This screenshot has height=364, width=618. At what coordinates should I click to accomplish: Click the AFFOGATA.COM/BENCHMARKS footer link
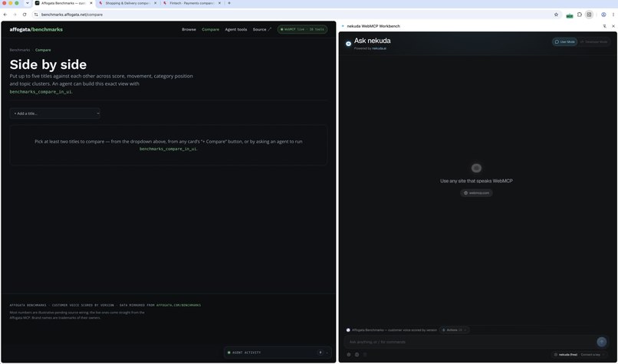[x=179, y=305]
